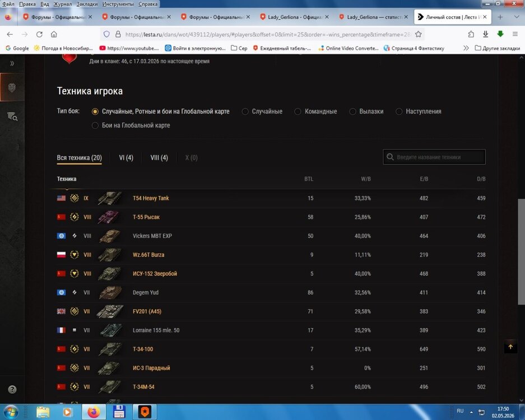Viewport: 525px width, 420px height.
Task: Click the page vertical scrollbar thumb
Action: point(521,251)
